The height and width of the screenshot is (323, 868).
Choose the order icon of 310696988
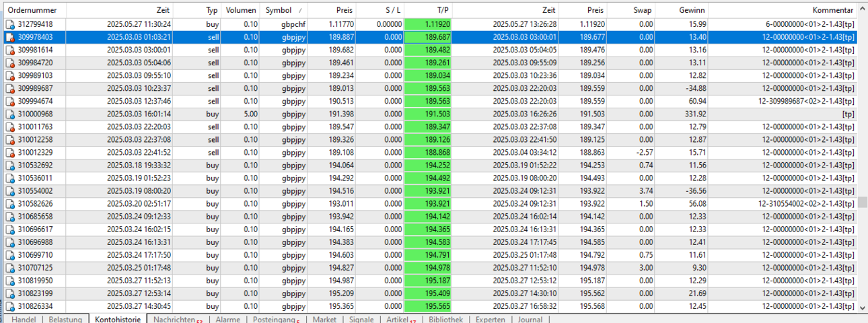(9, 242)
